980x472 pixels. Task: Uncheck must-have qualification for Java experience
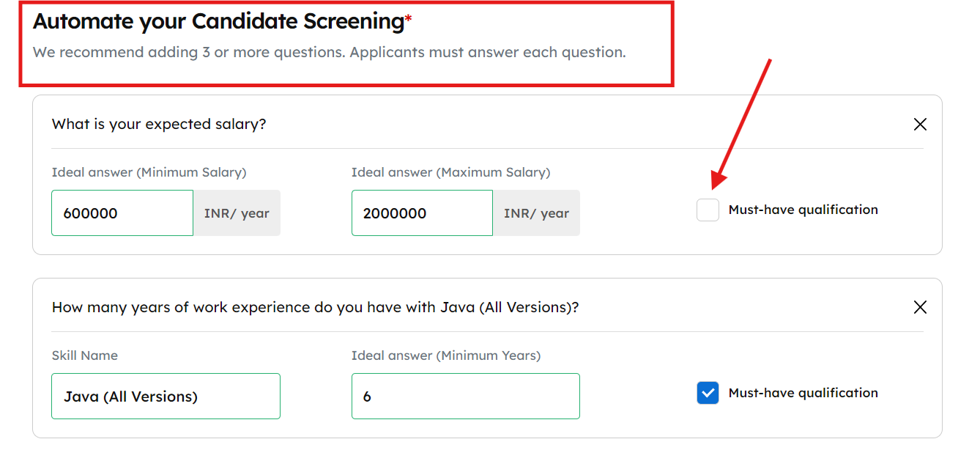[708, 393]
